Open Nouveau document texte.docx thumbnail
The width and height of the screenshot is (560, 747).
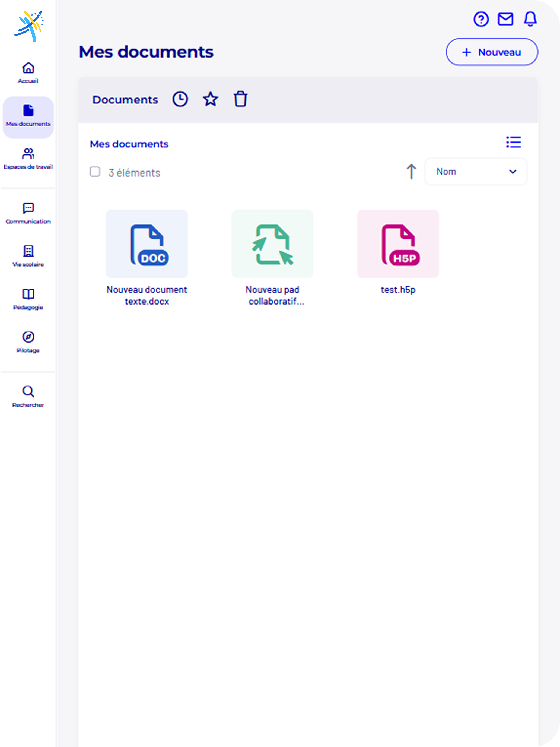click(147, 244)
